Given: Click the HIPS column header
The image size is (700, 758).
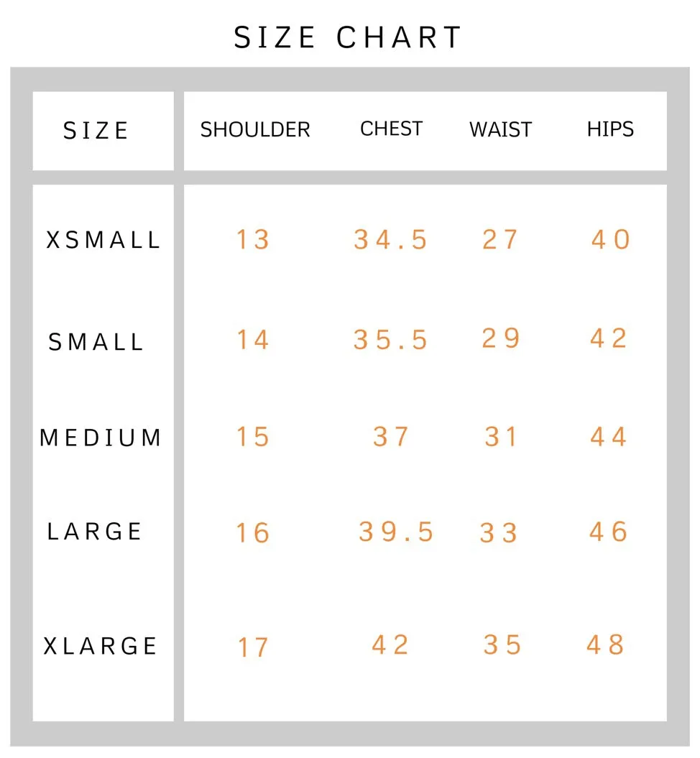Looking at the screenshot, I should 610,129.
